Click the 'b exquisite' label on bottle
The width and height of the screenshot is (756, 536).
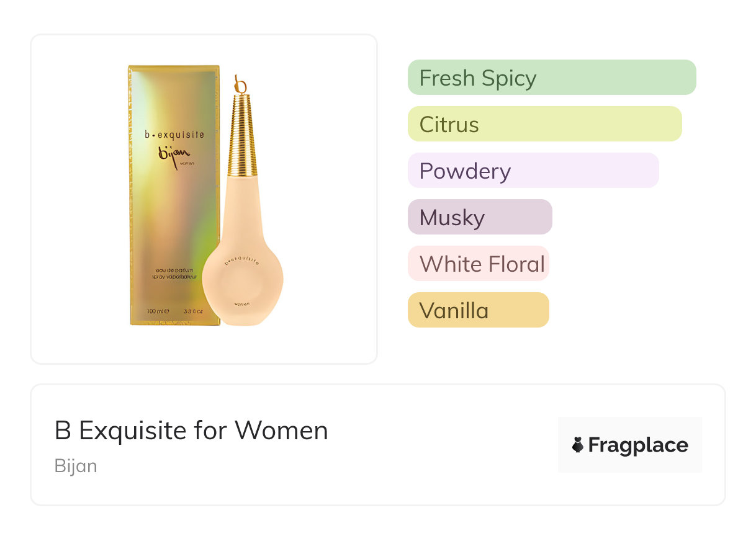(242, 261)
